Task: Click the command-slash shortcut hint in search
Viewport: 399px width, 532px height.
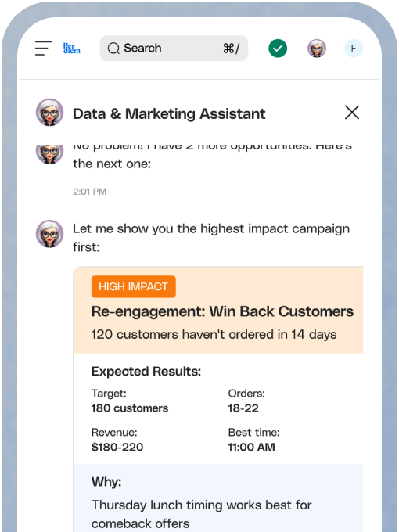Action: (x=231, y=49)
